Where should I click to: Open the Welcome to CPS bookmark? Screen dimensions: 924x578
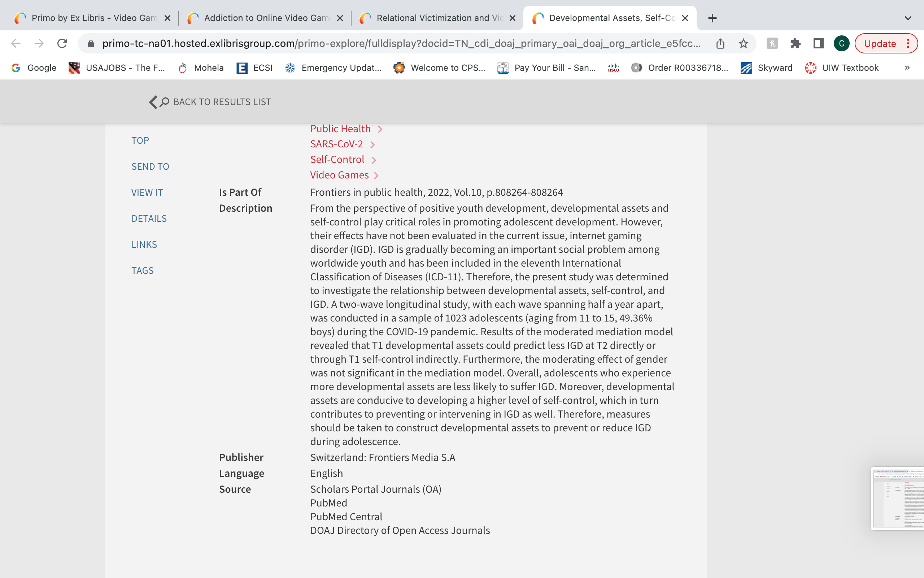440,68
